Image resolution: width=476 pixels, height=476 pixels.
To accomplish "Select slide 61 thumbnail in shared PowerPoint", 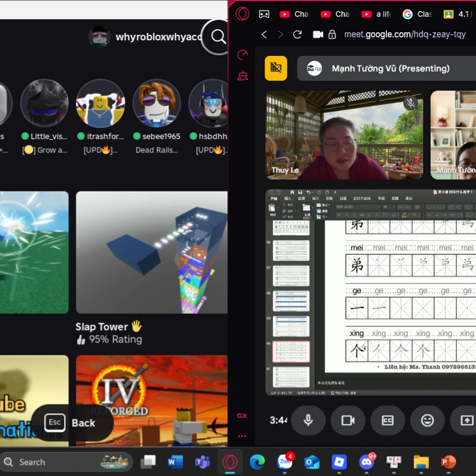I will pyautogui.click(x=291, y=377).
